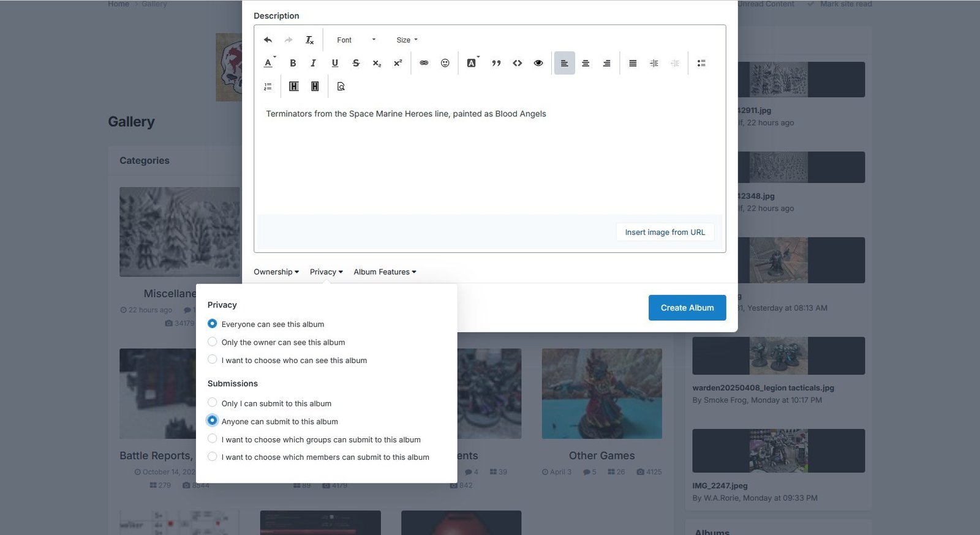Image resolution: width=980 pixels, height=535 pixels.
Task: Choose which members can submit option
Action: coord(212,457)
